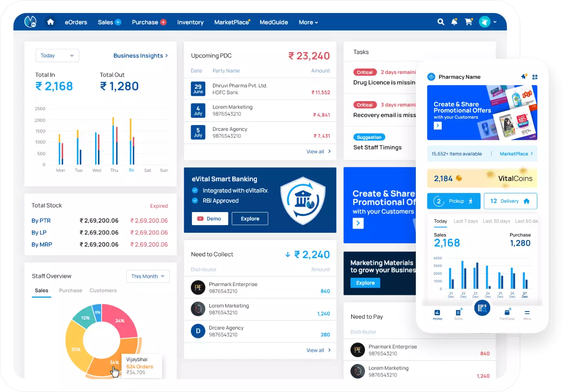Tap the mobile Purchase nav icon

click(x=507, y=314)
